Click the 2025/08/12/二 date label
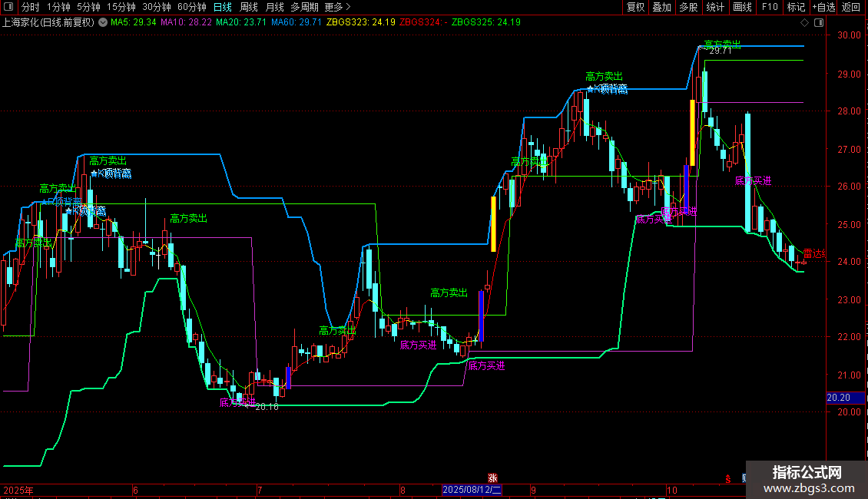 (x=472, y=490)
